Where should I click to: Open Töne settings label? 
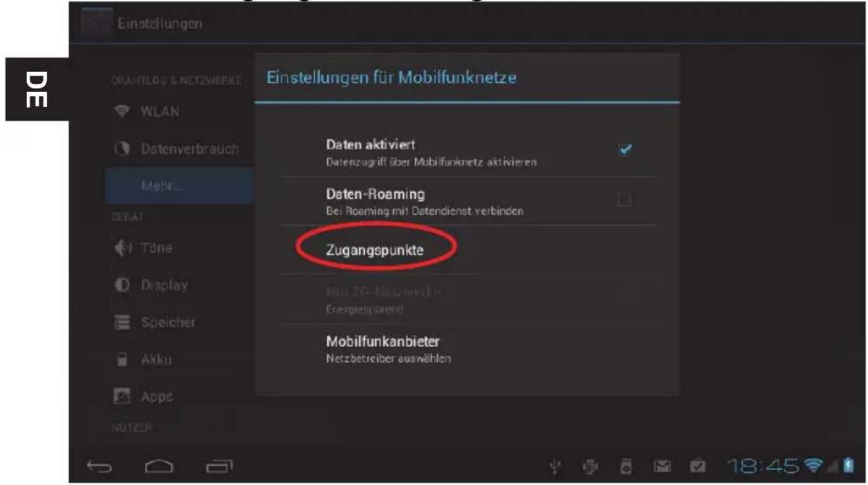156,249
